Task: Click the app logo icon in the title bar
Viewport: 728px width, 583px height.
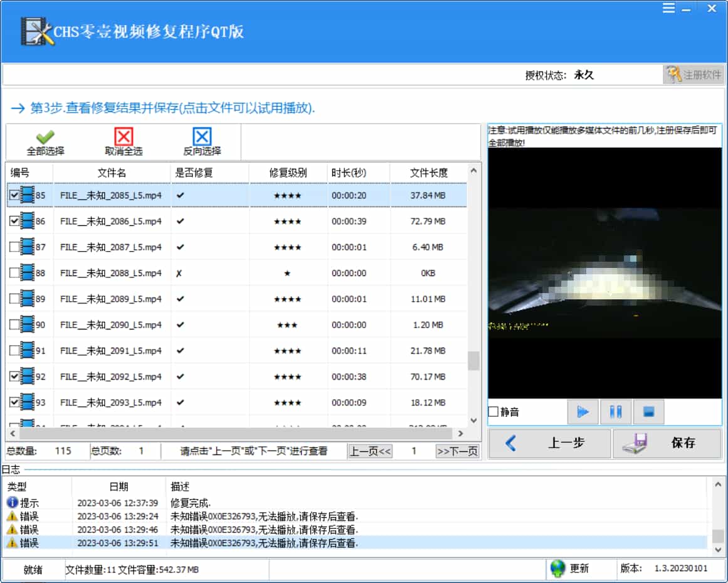Action: [x=36, y=31]
